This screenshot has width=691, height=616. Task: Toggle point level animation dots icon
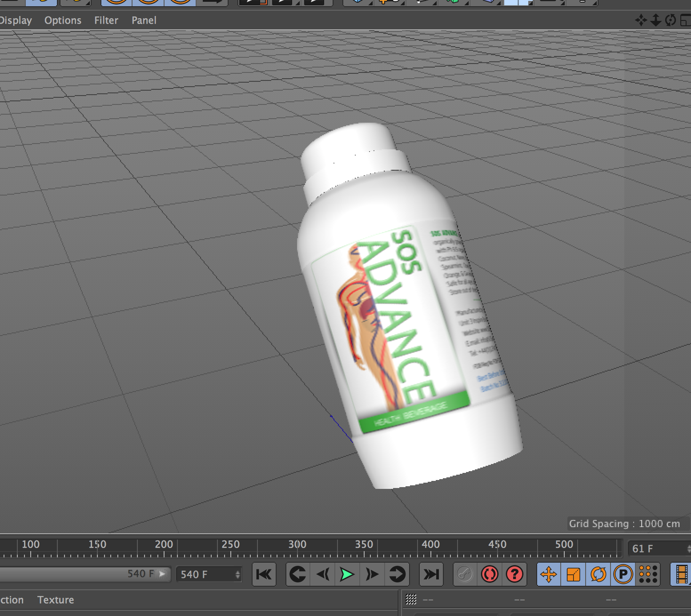click(x=648, y=574)
